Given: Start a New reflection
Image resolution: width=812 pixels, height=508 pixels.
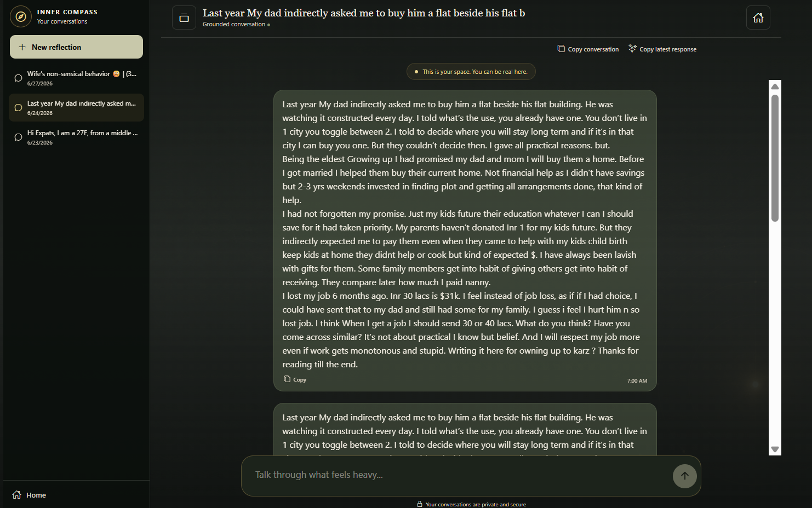Looking at the screenshot, I should [76, 47].
